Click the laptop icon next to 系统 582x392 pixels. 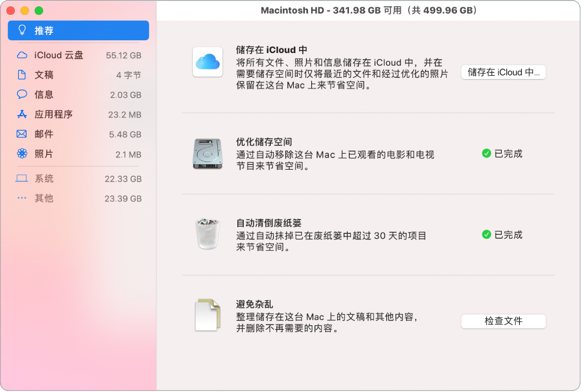(22, 179)
